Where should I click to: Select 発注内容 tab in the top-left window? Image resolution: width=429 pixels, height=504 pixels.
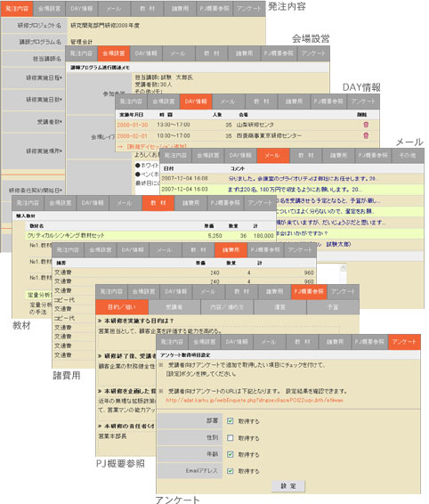pos(17,9)
